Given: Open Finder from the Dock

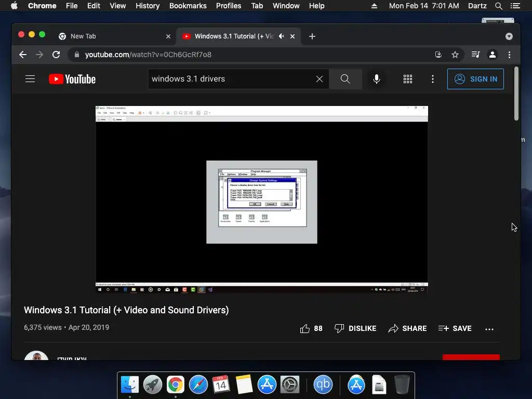Looking at the screenshot, I should tap(129, 384).
